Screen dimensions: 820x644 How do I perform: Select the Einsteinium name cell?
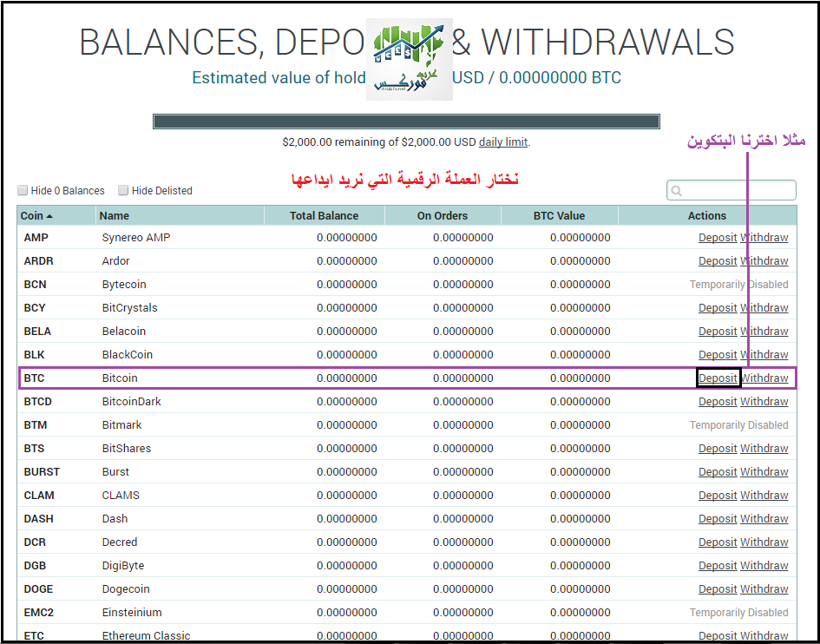(132, 612)
